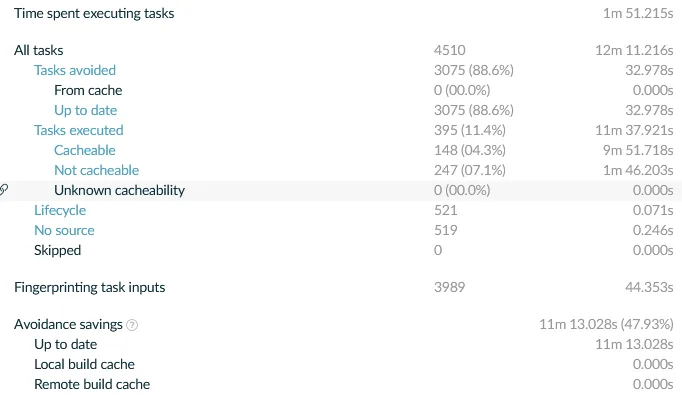Open the Tasks avoided link
This screenshot has height=400, width=682.
pos(75,70)
